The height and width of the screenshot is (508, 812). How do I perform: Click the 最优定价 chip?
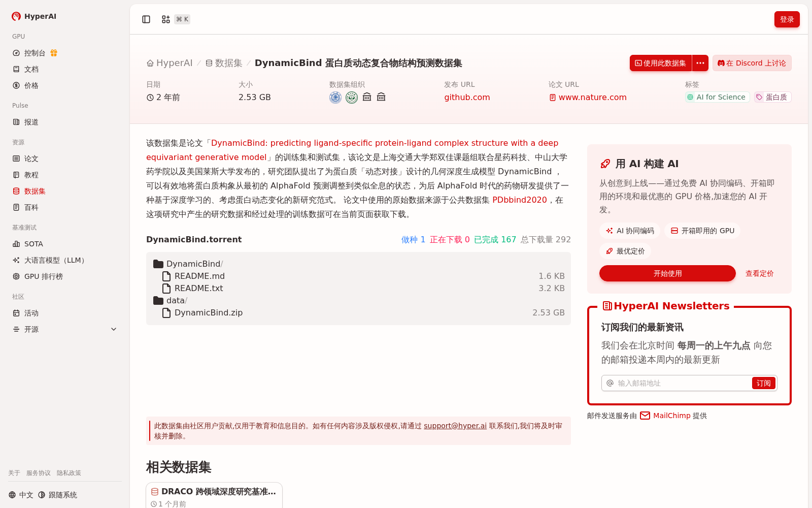(625, 251)
